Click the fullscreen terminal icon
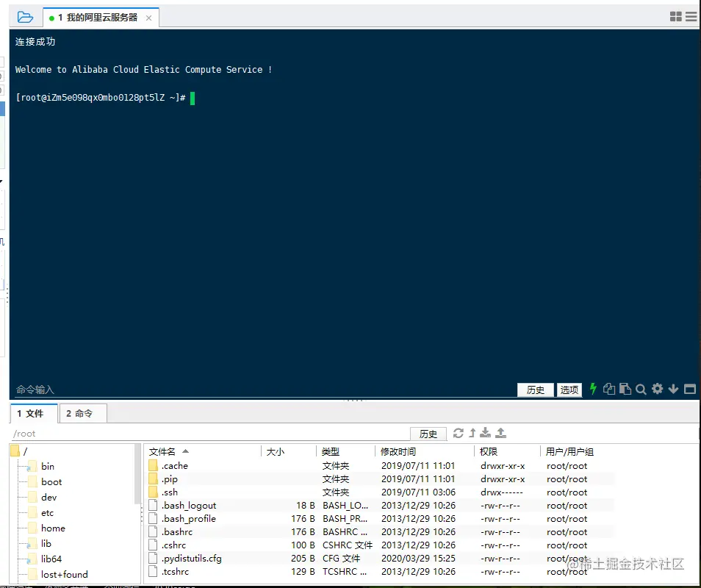The height and width of the screenshot is (588, 701). [x=690, y=389]
